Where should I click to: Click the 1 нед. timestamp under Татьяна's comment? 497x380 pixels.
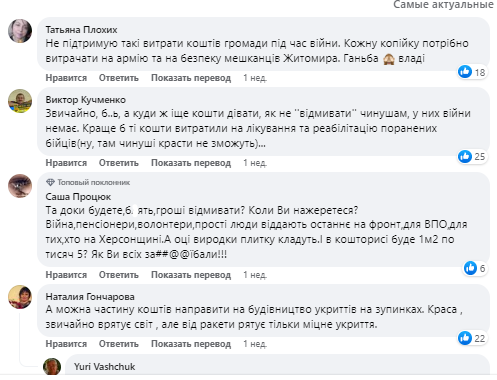point(255,78)
